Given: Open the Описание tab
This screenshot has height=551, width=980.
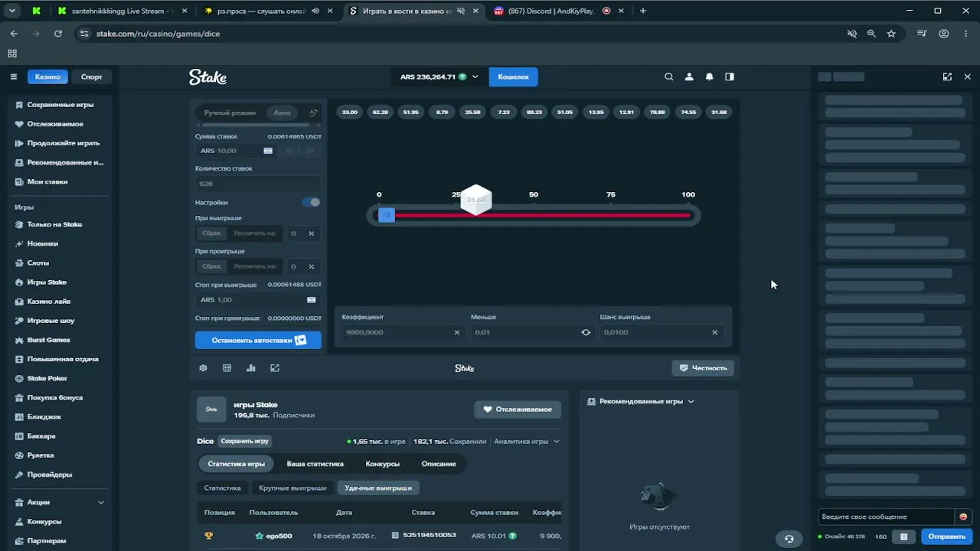Looking at the screenshot, I should (x=439, y=464).
